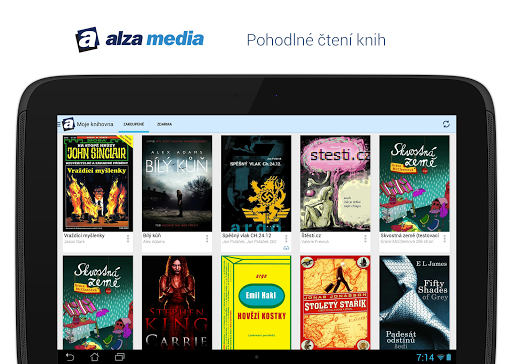Open overflow menu for Bílý kůň
512x364 pixels.
tap(207, 239)
